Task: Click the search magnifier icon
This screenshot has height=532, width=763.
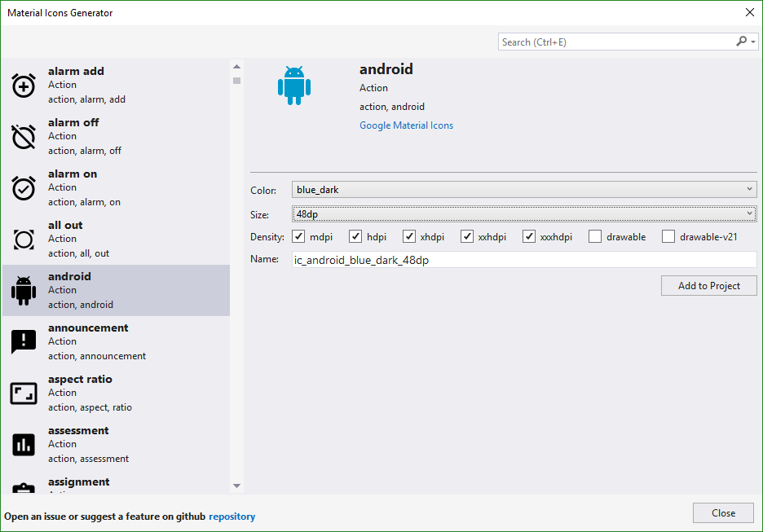Action: [x=741, y=42]
